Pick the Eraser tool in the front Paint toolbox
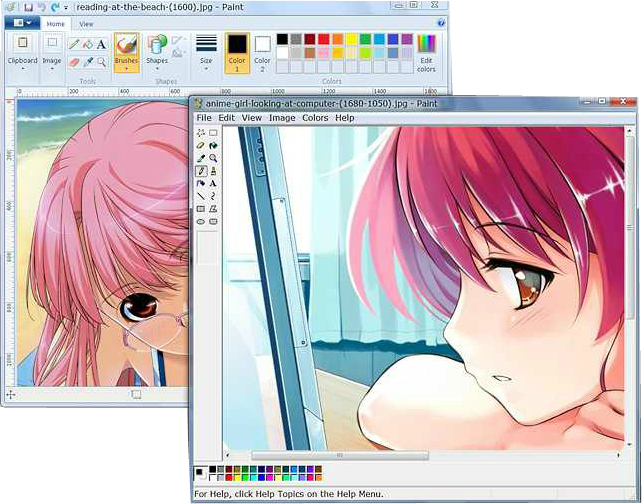Screen dimensions: 642x504 click(x=201, y=145)
